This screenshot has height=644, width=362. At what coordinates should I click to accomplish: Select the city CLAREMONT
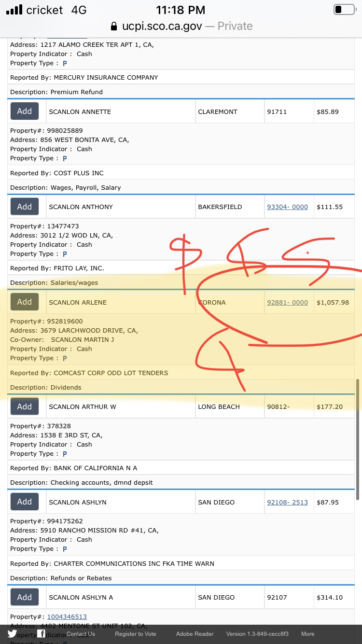[218, 112]
